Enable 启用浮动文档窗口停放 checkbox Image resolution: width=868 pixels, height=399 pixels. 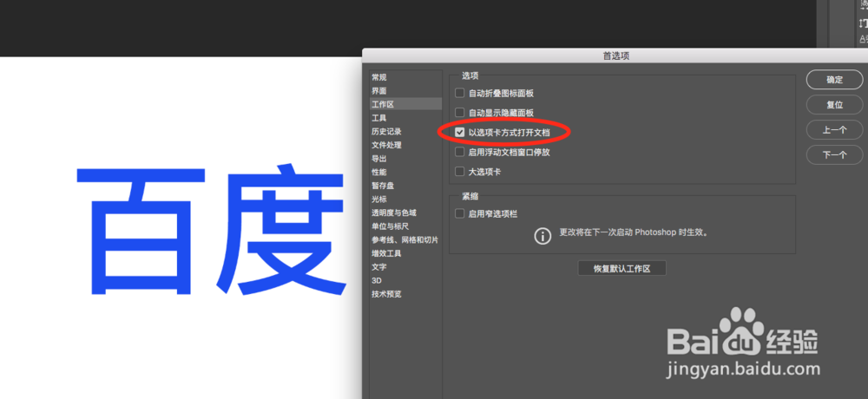459,152
